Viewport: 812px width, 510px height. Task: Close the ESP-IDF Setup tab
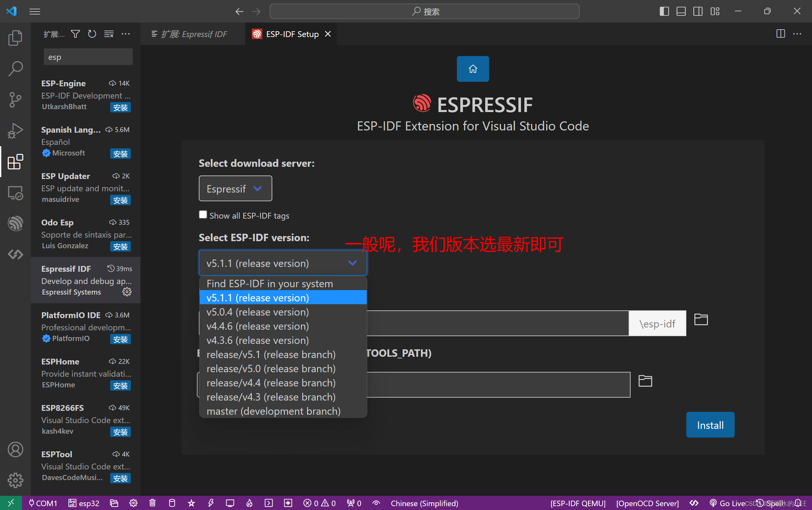(x=328, y=34)
